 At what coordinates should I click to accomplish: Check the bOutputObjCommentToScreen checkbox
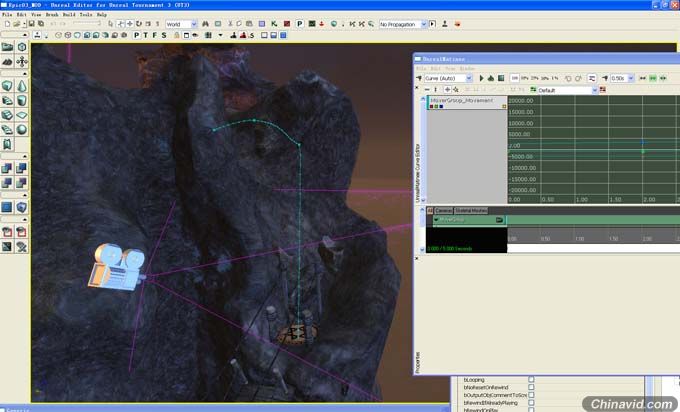point(531,395)
